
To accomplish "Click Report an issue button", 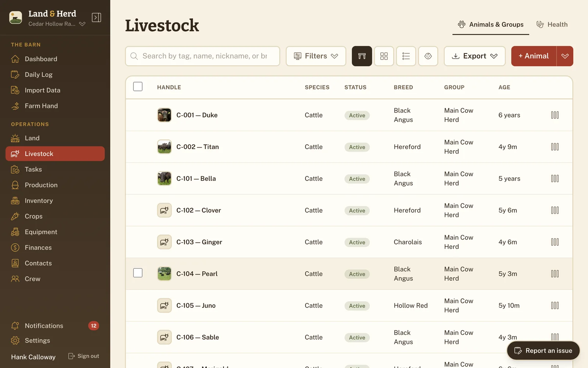I will (x=543, y=351).
